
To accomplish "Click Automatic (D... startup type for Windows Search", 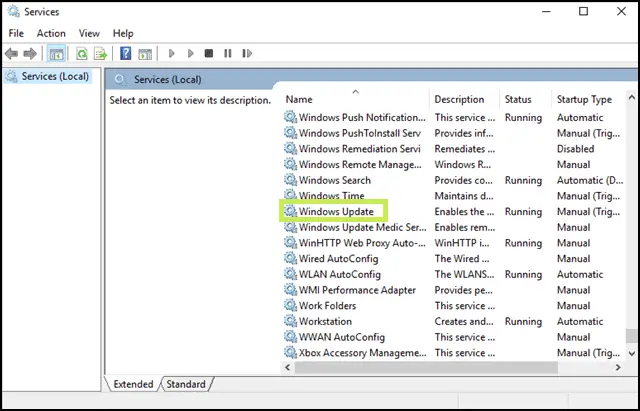I will click(590, 180).
